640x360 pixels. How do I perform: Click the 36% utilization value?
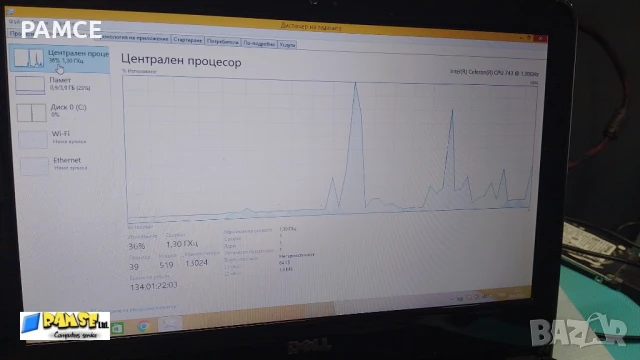click(x=137, y=246)
